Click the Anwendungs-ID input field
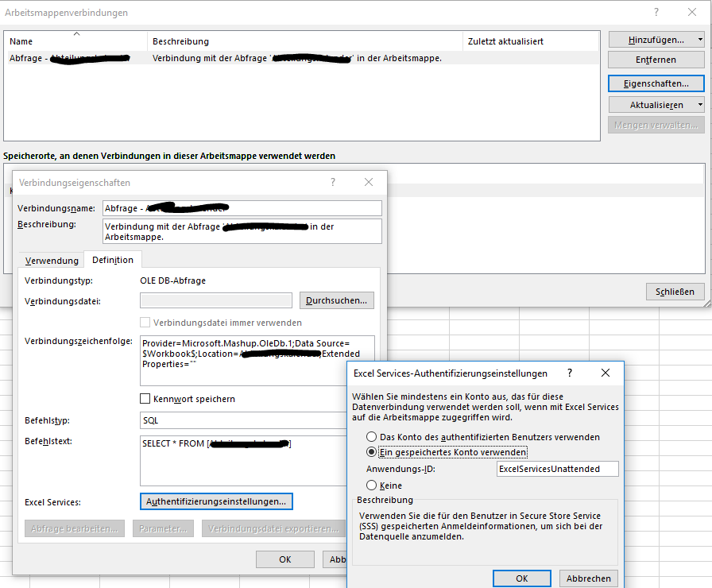 coord(557,468)
